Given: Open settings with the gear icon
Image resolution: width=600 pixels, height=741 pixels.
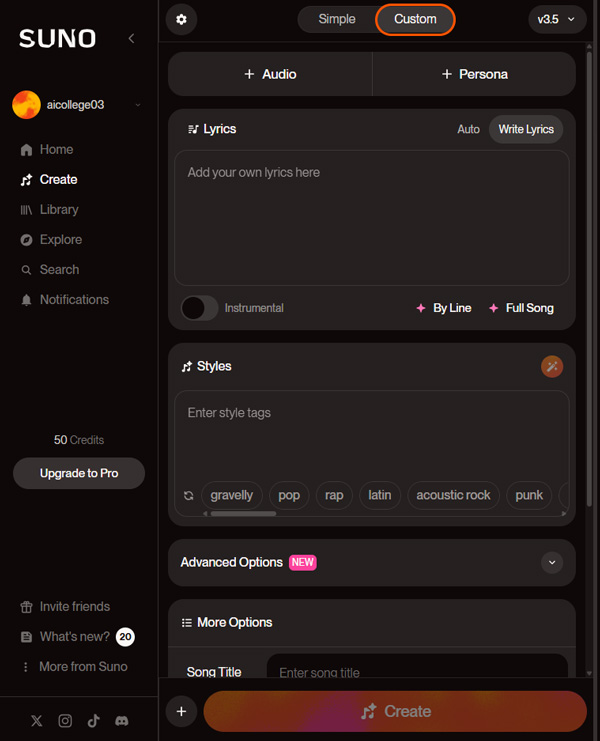Looking at the screenshot, I should point(181,19).
